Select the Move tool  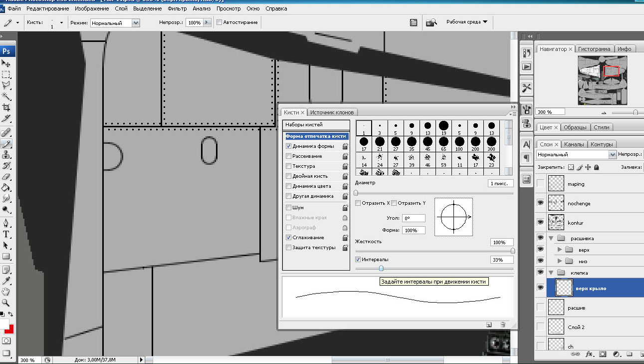coord(6,63)
